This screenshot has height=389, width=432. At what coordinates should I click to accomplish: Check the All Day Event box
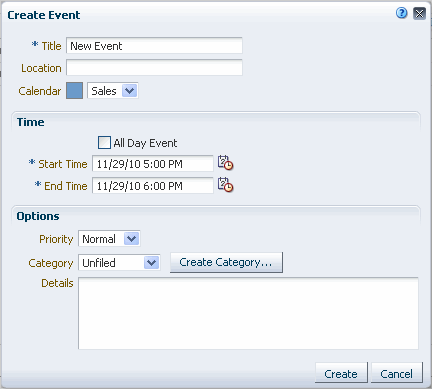tap(104, 142)
